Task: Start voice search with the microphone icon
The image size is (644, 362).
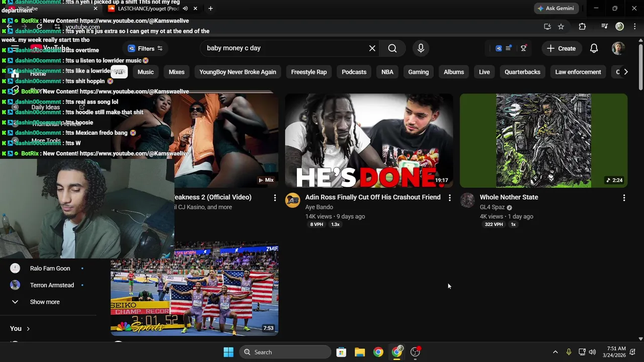Action: click(x=421, y=48)
